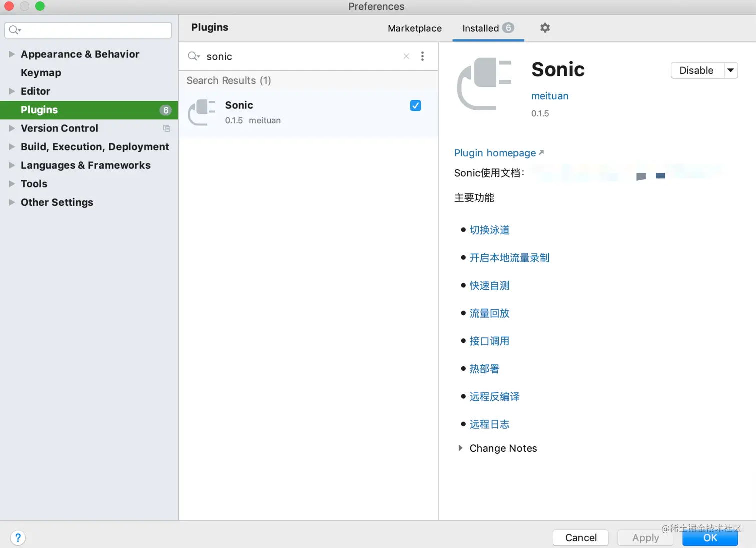This screenshot has height=548, width=756.
Task: Click the Apply button
Action: pos(645,538)
